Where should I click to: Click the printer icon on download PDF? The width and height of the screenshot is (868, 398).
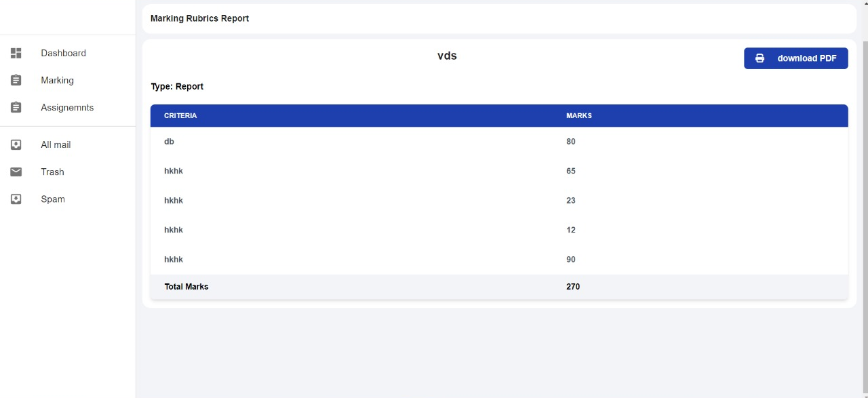(759, 58)
